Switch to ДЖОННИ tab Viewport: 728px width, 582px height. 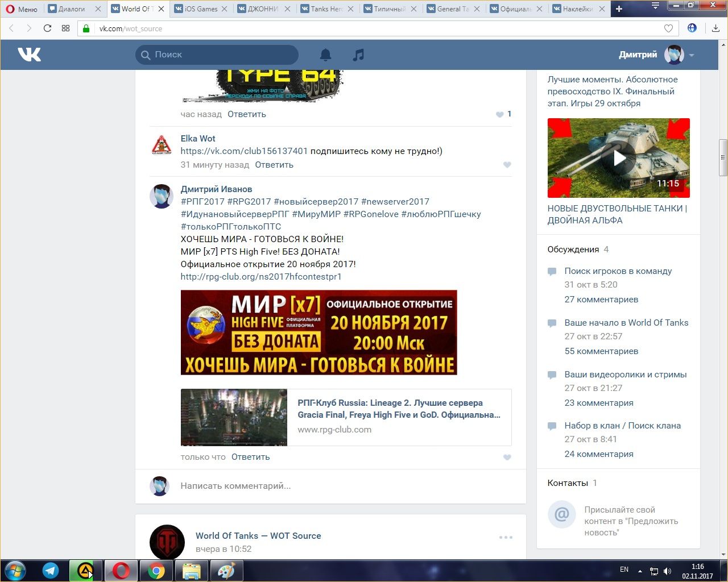click(x=263, y=9)
